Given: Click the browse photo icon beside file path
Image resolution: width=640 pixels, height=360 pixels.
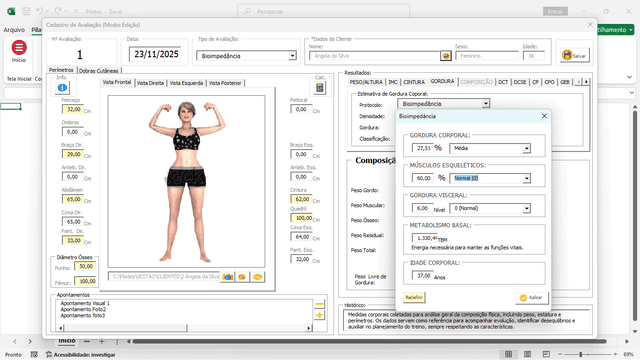Looking at the screenshot, I should (227, 277).
